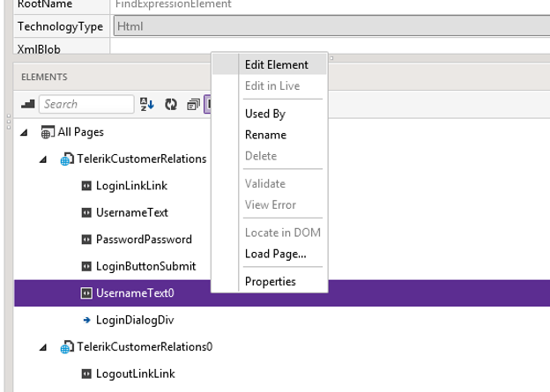Collapse the All Pages tree node
Viewport: 550px width, 392px height.
[x=24, y=132]
